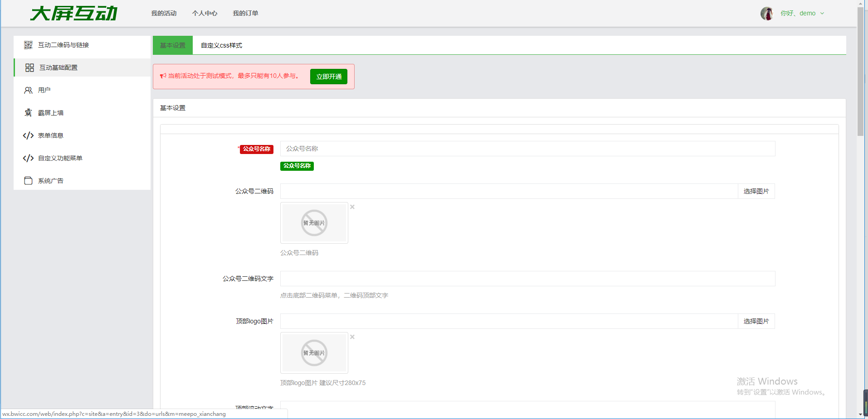Click the 霸屏上墙 sidebar icon
The image size is (868, 419).
28,113
